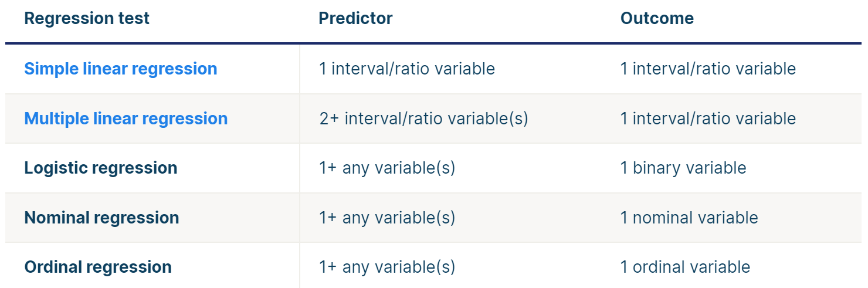This screenshot has height=288, width=868.
Task: Click the Outcome column header
Action: (657, 18)
